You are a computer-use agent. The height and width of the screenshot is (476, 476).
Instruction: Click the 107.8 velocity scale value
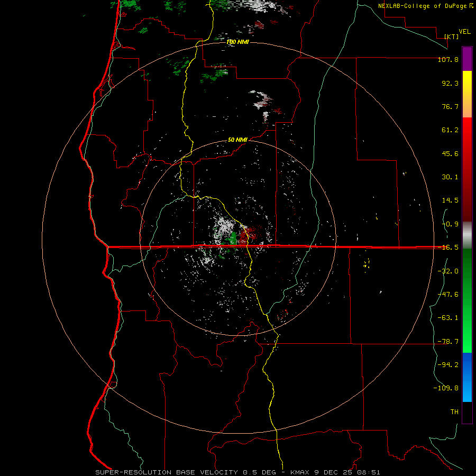[x=448, y=59]
